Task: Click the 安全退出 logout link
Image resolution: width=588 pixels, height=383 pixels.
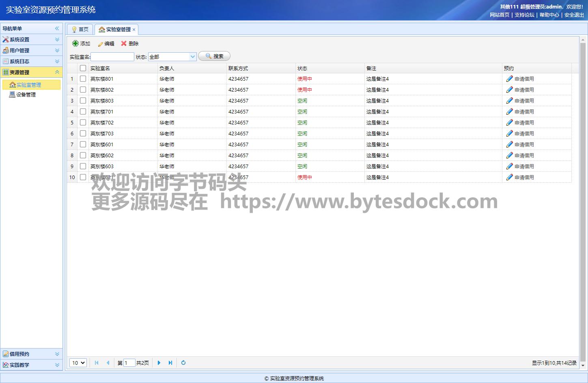Action: (574, 15)
